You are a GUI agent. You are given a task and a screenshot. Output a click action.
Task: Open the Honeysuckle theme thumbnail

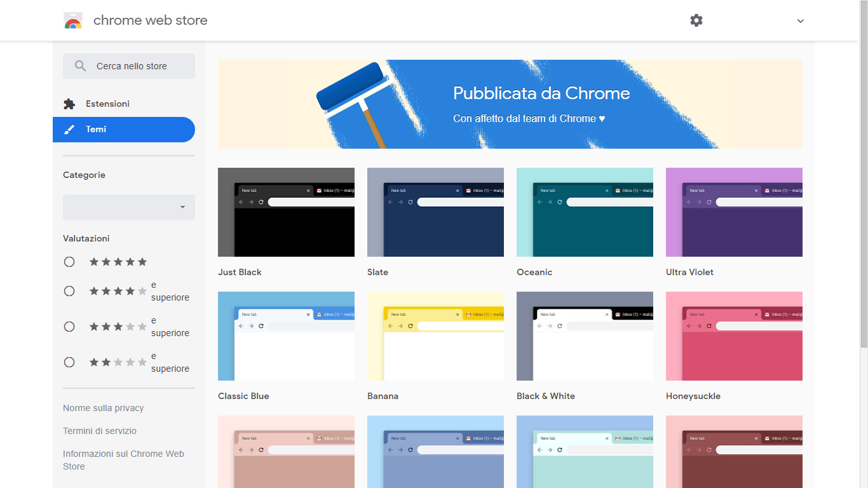[x=734, y=336]
